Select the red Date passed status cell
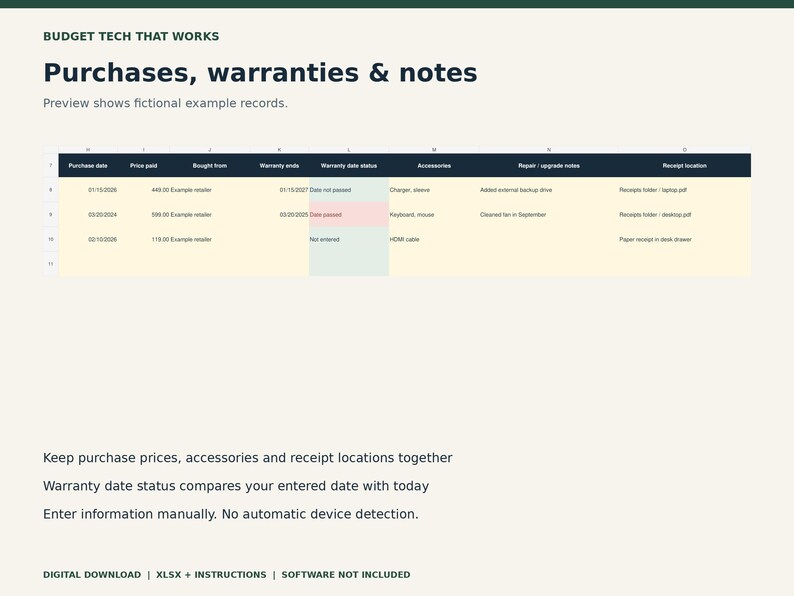The image size is (794, 596). tap(349, 215)
